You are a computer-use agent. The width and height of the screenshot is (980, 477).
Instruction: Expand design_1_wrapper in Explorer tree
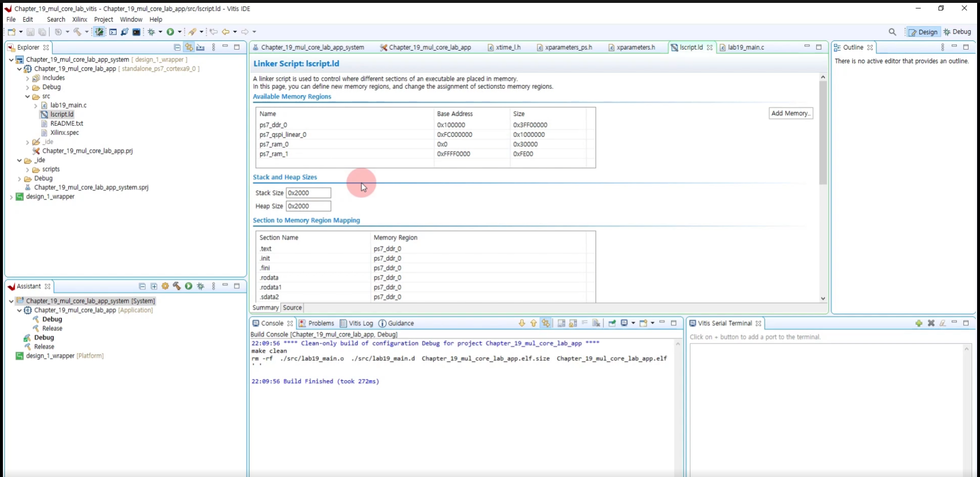tap(11, 197)
